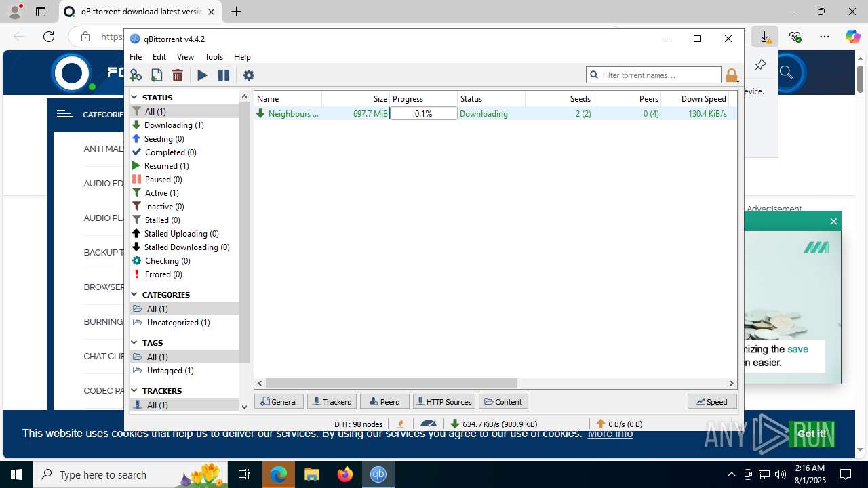The image size is (868, 488).
Task: Show hidden system tray icons chevron
Action: point(731,474)
